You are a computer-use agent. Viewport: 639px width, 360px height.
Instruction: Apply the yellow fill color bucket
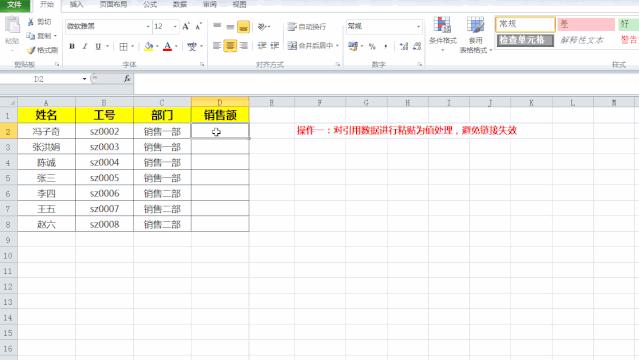(x=148, y=46)
